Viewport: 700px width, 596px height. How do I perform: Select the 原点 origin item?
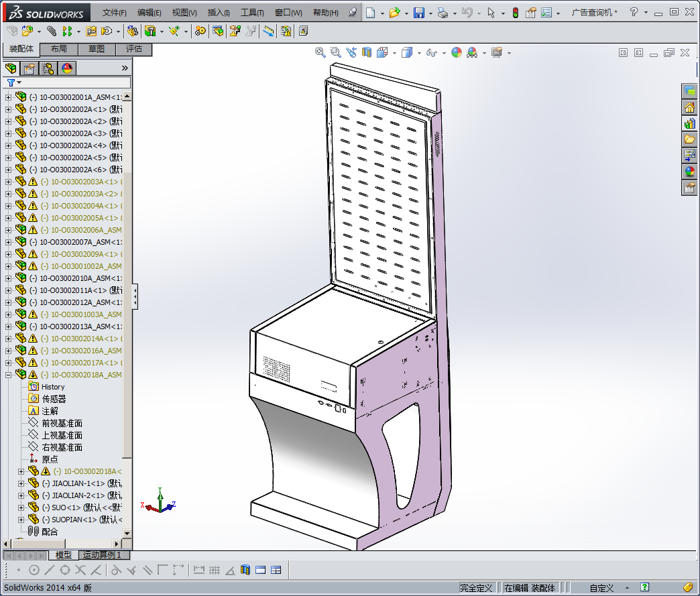[x=50, y=459]
